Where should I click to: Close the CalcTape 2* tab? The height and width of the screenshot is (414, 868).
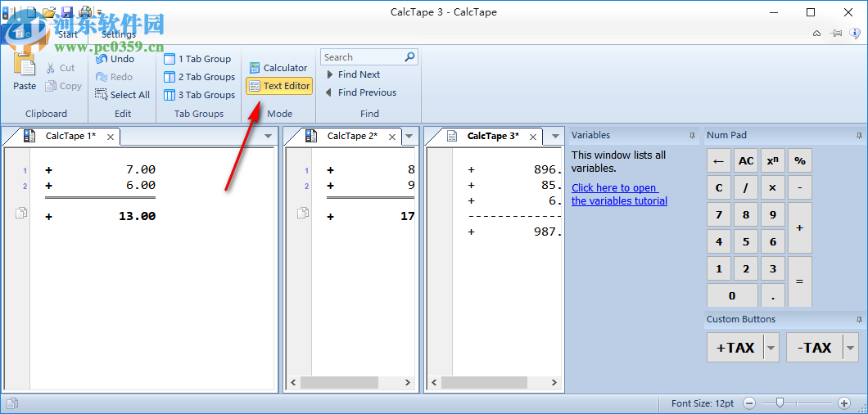tap(391, 137)
